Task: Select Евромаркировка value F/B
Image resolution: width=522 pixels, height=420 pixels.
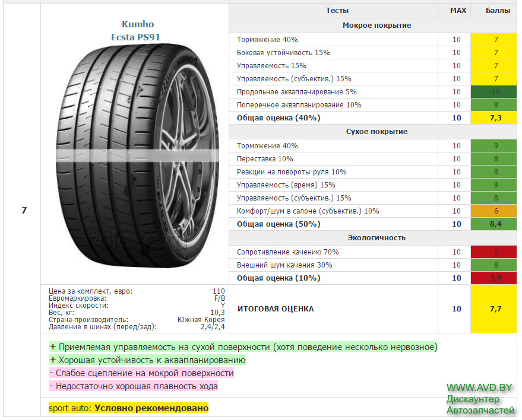Action: 220,298
